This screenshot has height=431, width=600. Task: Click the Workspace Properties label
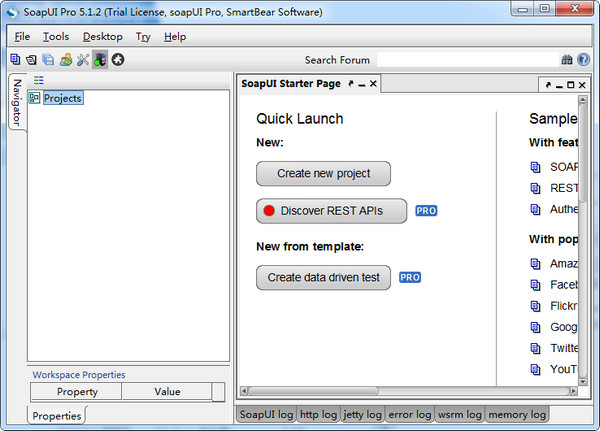79,375
